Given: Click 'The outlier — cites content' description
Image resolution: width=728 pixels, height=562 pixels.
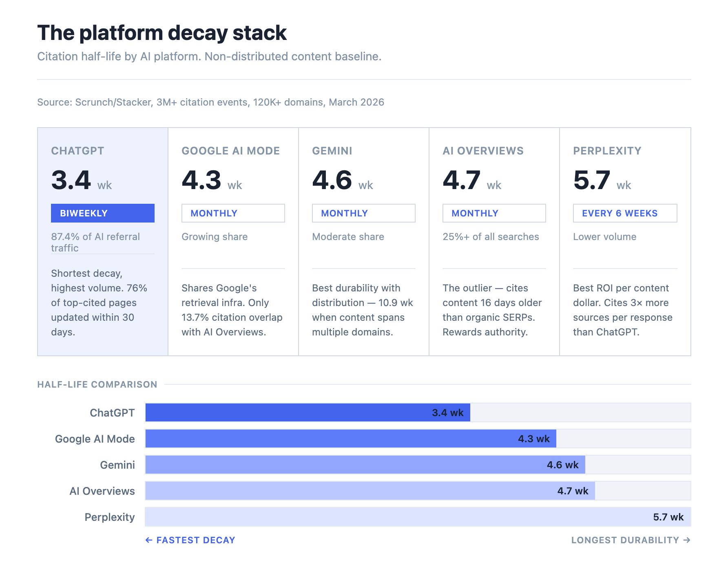Looking at the screenshot, I should pos(492,310).
